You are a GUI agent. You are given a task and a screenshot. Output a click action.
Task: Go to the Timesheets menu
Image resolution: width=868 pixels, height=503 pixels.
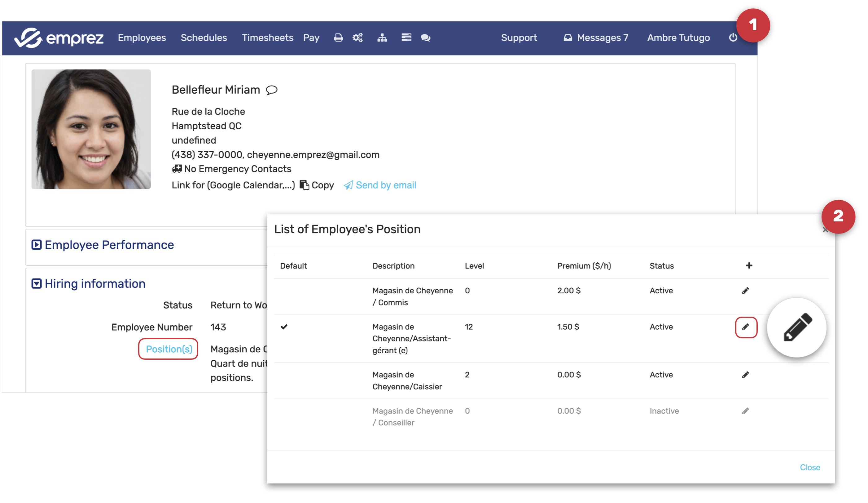[267, 38]
